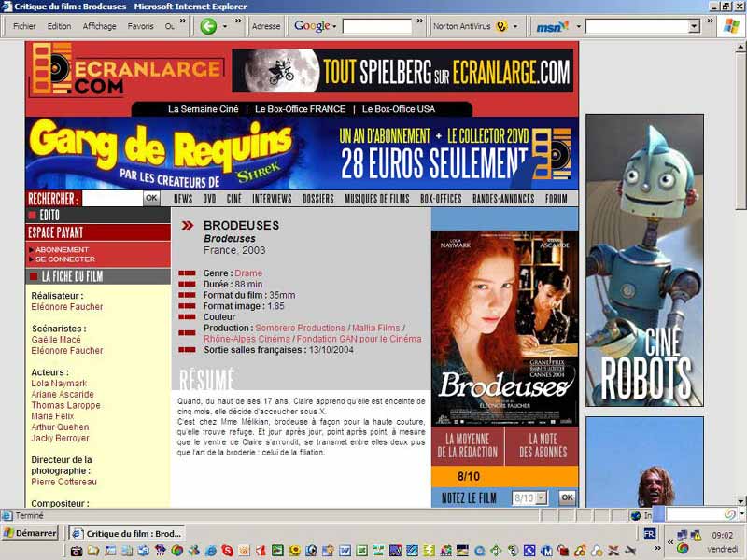Open the Google toolbar dropdown
747x560 pixels.
click(333, 26)
